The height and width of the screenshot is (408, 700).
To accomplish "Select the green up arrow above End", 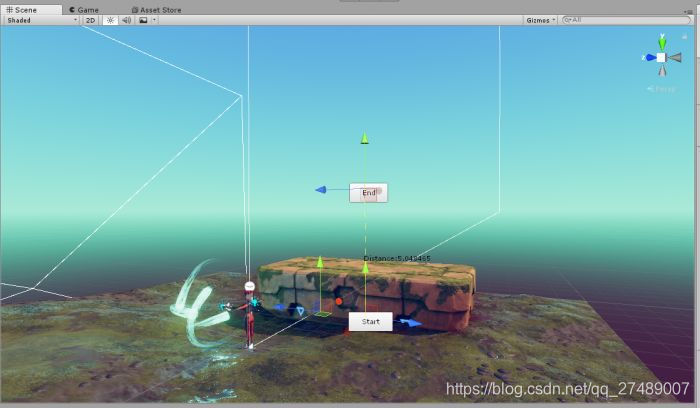I will click(365, 138).
